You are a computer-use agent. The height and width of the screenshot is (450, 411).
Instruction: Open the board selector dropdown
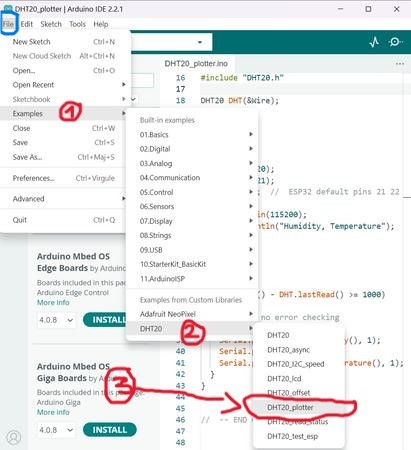click(171, 42)
